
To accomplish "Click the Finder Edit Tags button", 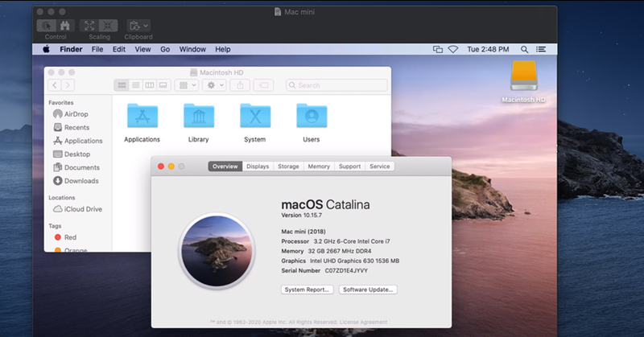I will (264, 85).
